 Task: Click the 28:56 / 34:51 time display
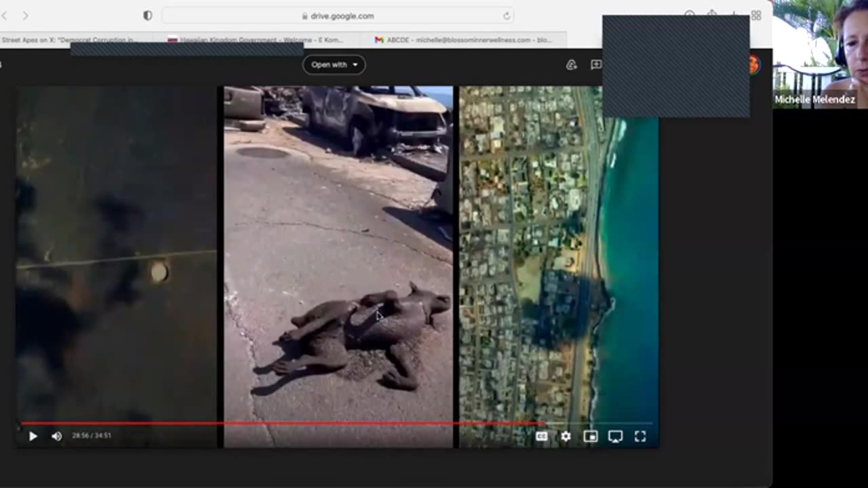(92, 436)
